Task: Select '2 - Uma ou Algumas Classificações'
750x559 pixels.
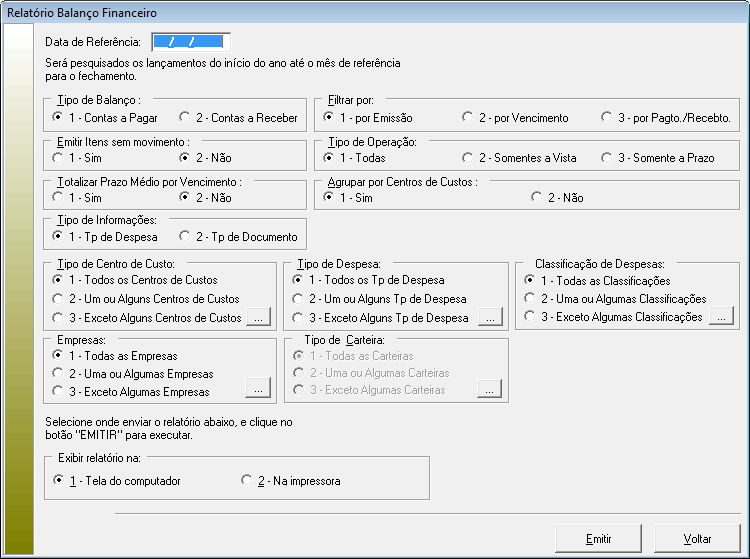Action: coord(529,299)
